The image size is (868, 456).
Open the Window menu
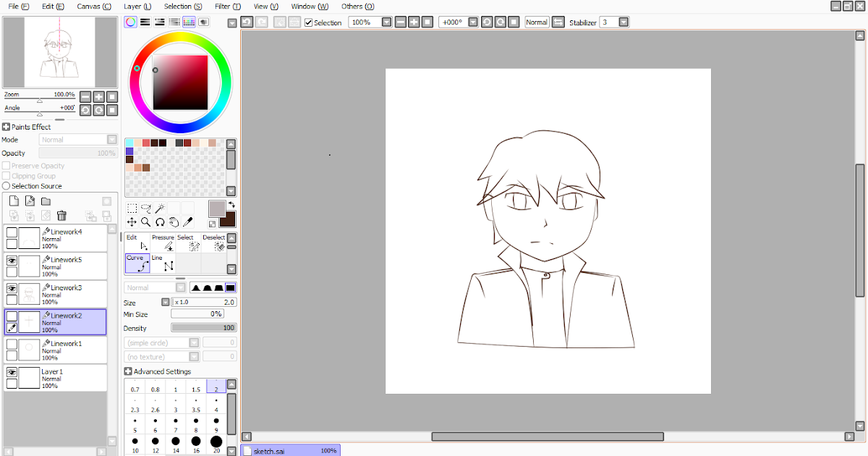pos(310,6)
